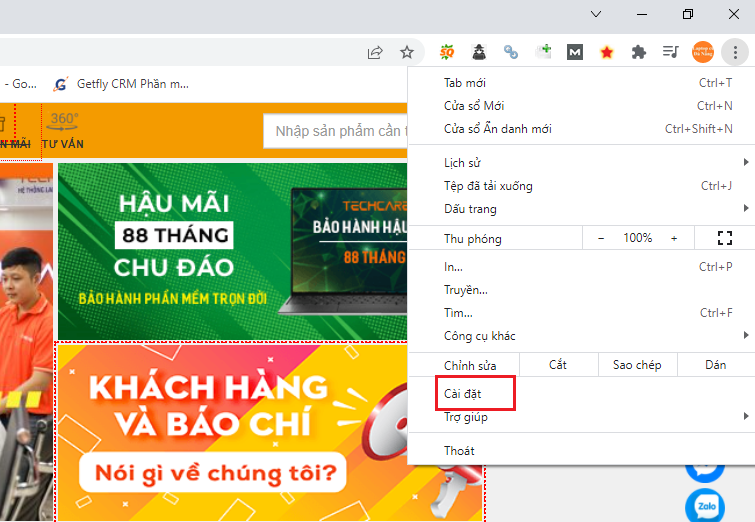This screenshot has width=755, height=522.
Task: Click the red star extension icon
Action: (607, 52)
